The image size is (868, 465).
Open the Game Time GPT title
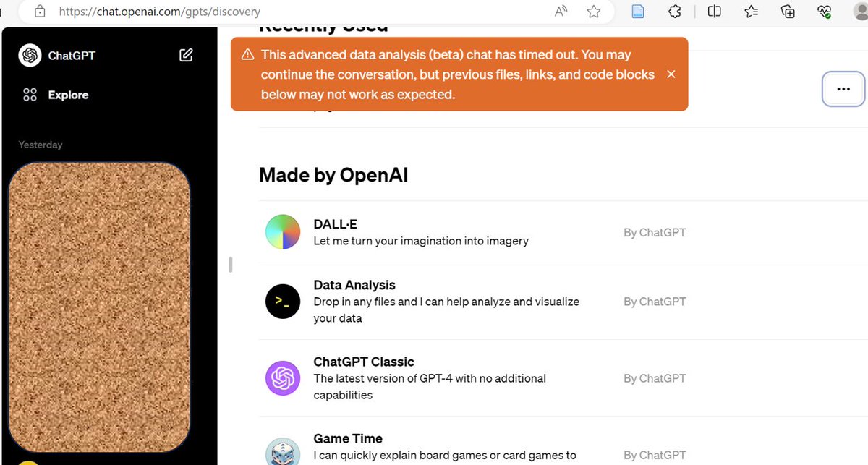coord(348,438)
